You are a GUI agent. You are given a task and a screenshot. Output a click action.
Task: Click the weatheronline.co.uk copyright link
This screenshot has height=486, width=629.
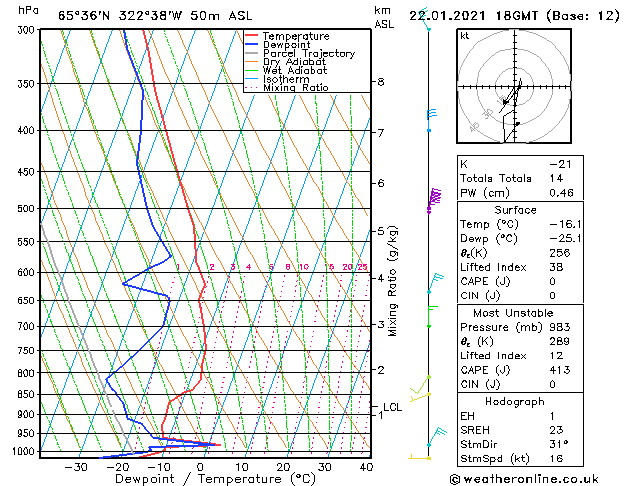pyautogui.click(x=524, y=479)
